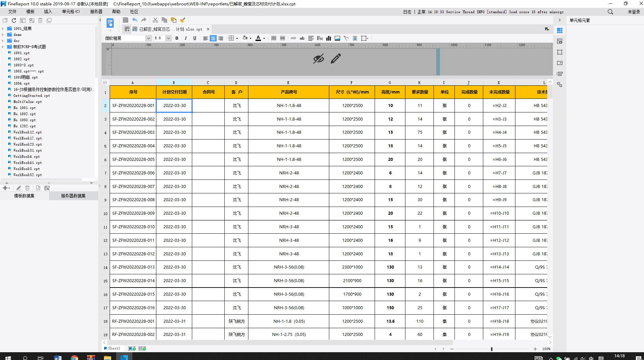Set right text alignment
Viewport: 644px width, 360px height.
tap(221, 38)
